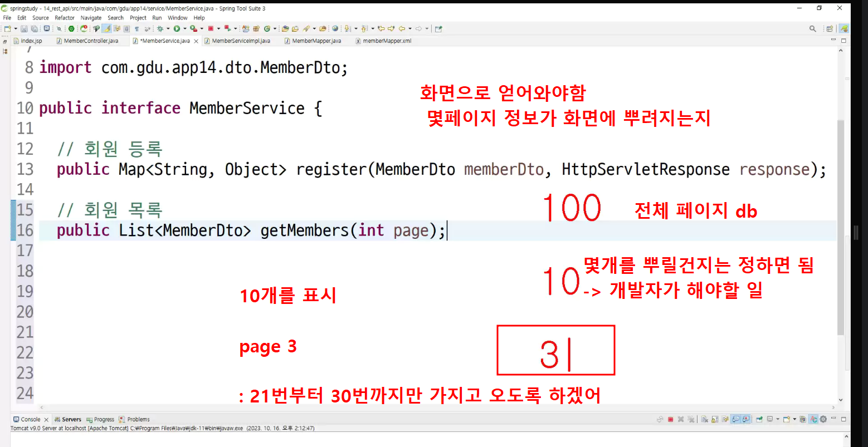Click the green Boot Dashboard power icon
Viewport: 868px width, 447px height.
(x=71, y=28)
